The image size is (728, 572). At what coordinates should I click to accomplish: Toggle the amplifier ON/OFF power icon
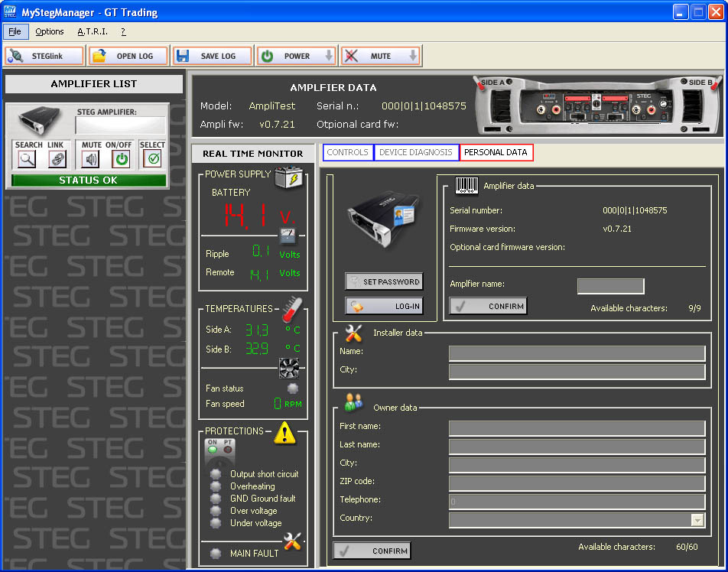point(121,159)
